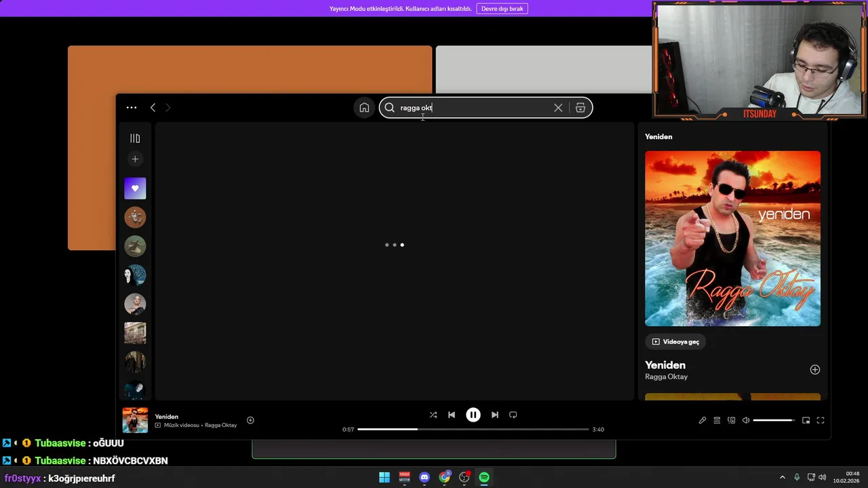
Task: Open Ragga Oktay artist link in right panel
Action: 666,377
